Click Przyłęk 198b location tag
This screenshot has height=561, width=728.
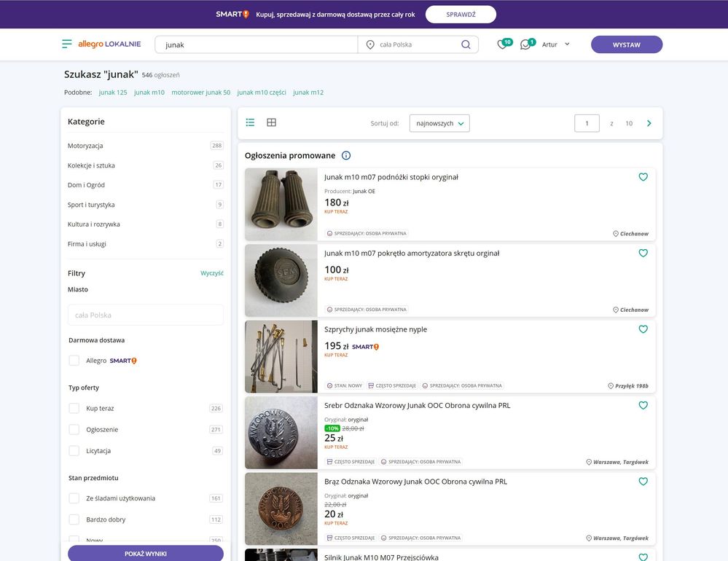628,386
